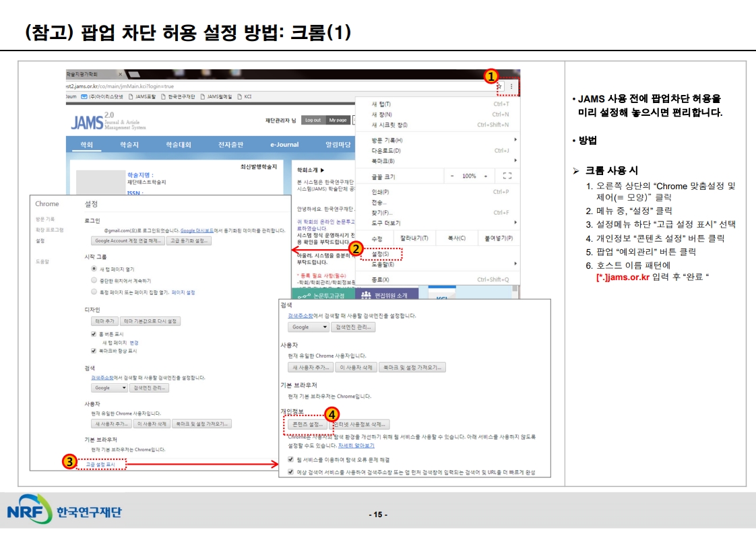Click the JAMS 2.0 logo

[x=108, y=122]
